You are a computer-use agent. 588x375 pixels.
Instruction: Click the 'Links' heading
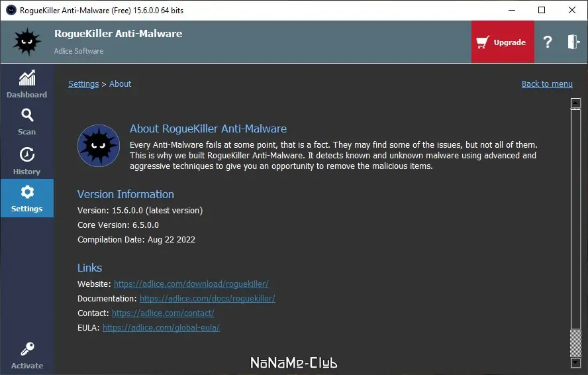coord(89,268)
